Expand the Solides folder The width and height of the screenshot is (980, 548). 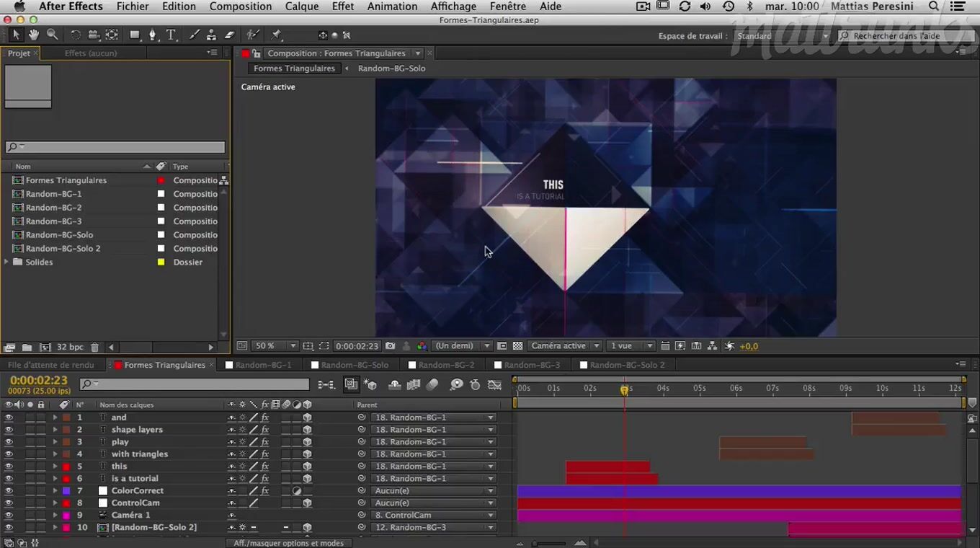pos(6,262)
